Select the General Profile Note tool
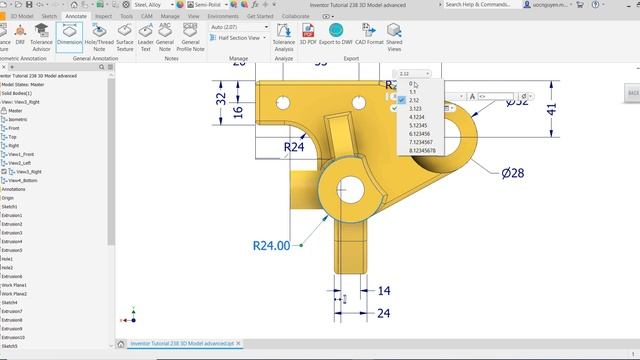 click(190, 37)
